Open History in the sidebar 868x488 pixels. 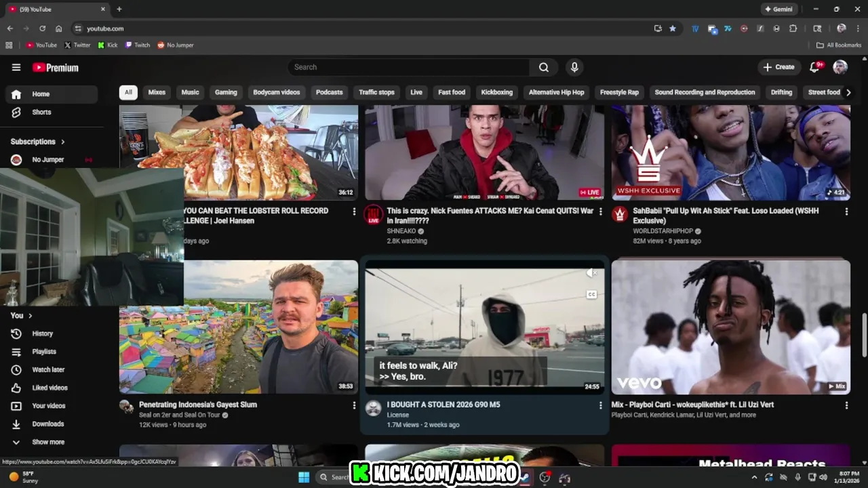click(x=52, y=333)
